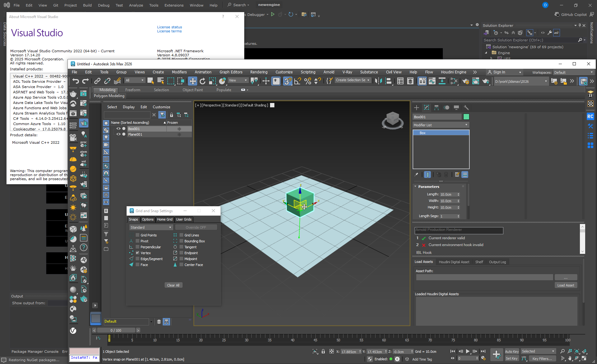Collapse the Parameters rollout
The width and height of the screenshot is (597, 364).
(428, 187)
